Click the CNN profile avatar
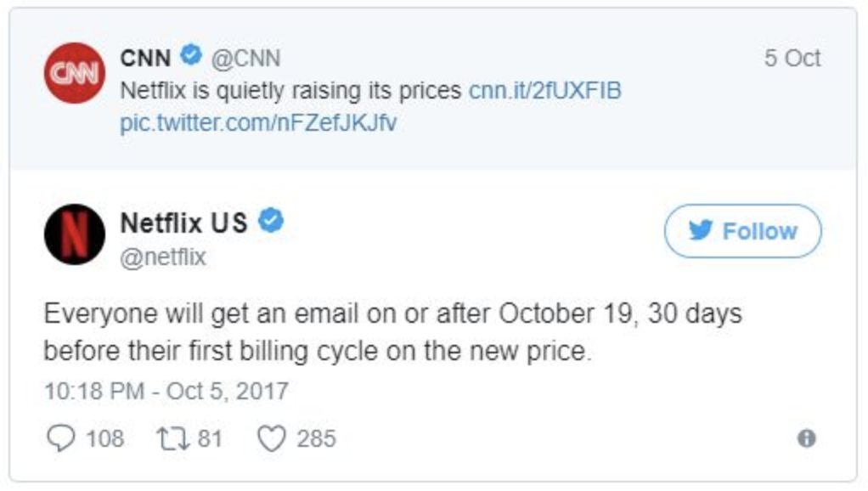 [x=75, y=73]
